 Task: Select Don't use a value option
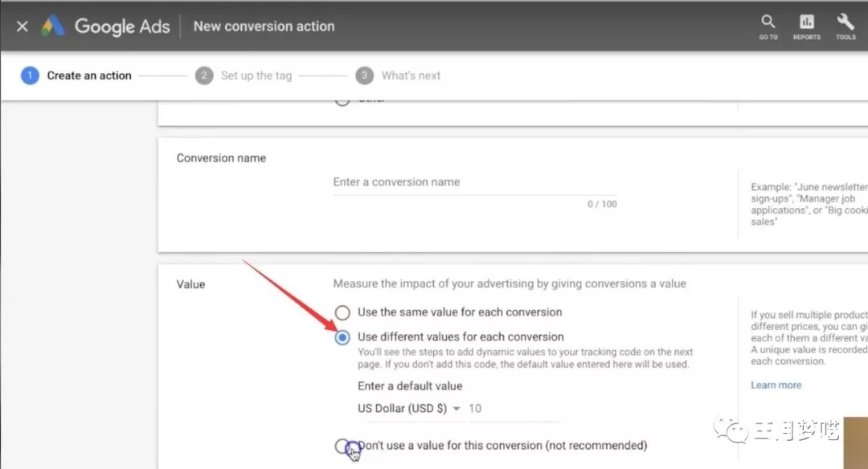click(x=343, y=446)
